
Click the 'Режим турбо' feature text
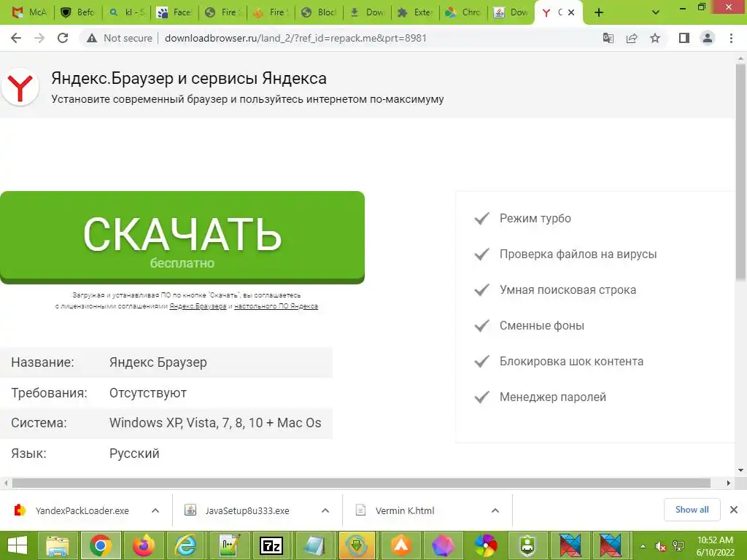(535, 218)
